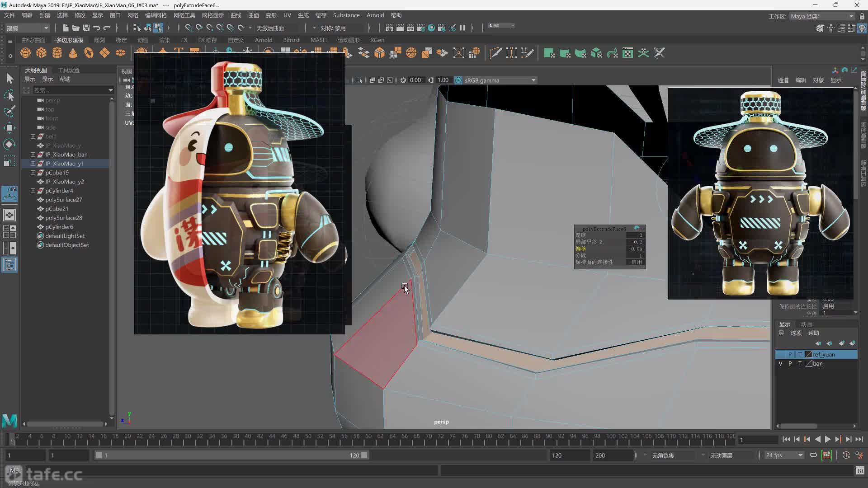This screenshot has height=488, width=868.
Task: Open the Maya 经典 workspace dropdown
Action: coord(822,16)
